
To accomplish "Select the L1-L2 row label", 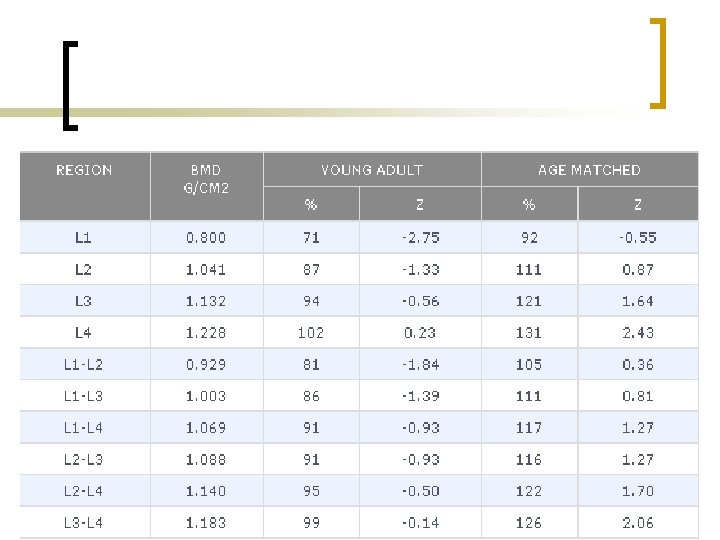I will click(83, 365).
